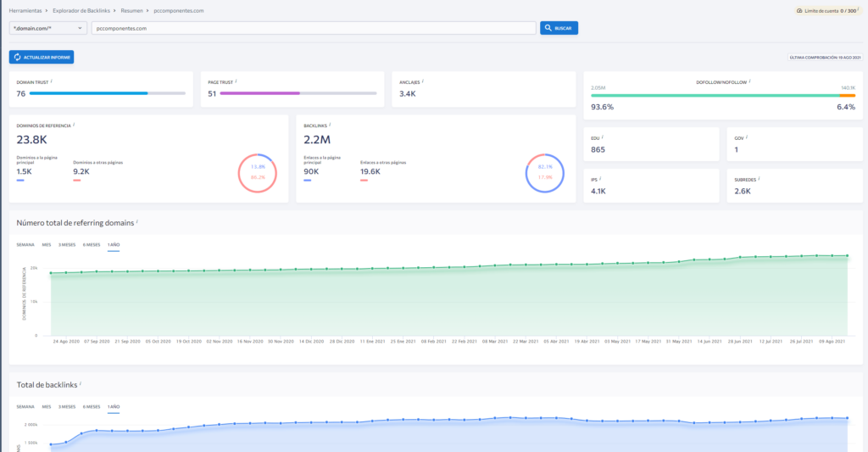The height and width of the screenshot is (452, 868).
Task: Select 1 Año on referring domains chart
Action: tap(114, 244)
